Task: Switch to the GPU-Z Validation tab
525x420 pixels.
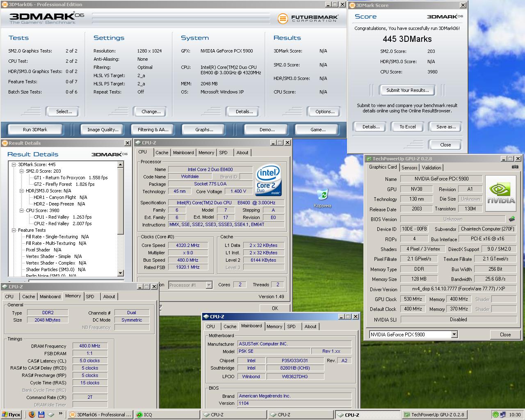Action: click(431, 167)
